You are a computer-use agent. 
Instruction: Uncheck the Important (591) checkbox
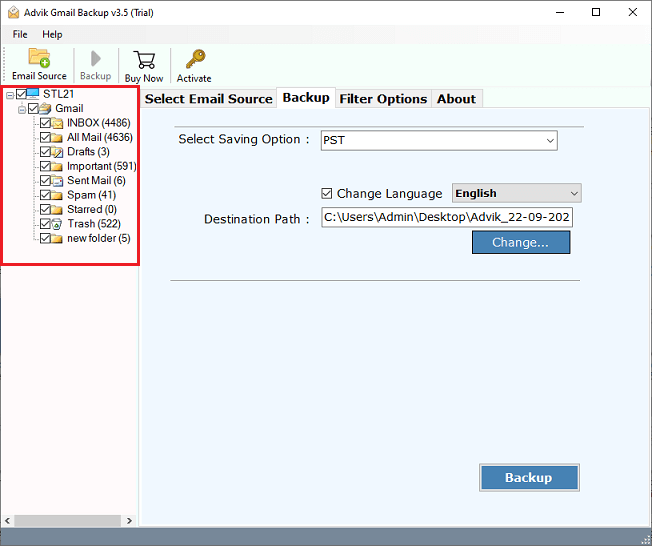click(x=45, y=166)
